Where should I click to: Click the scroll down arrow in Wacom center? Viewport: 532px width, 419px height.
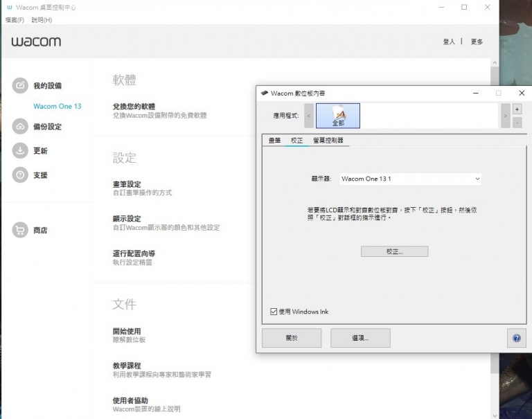click(x=495, y=416)
